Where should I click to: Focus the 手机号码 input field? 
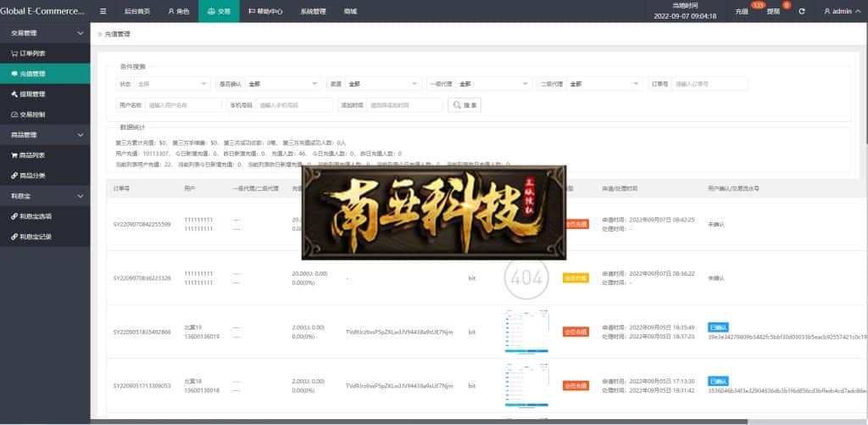click(x=294, y=104)
